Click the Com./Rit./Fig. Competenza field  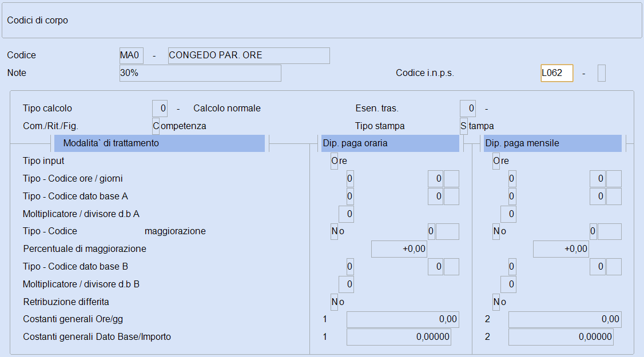coord(156,126)
